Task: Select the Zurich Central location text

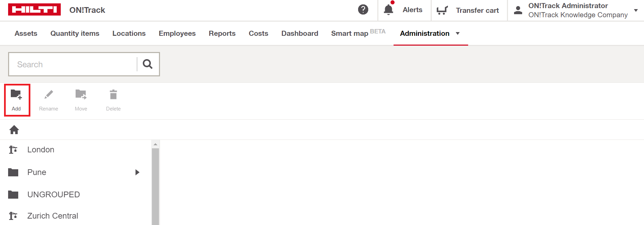Action: pos(53,216)
